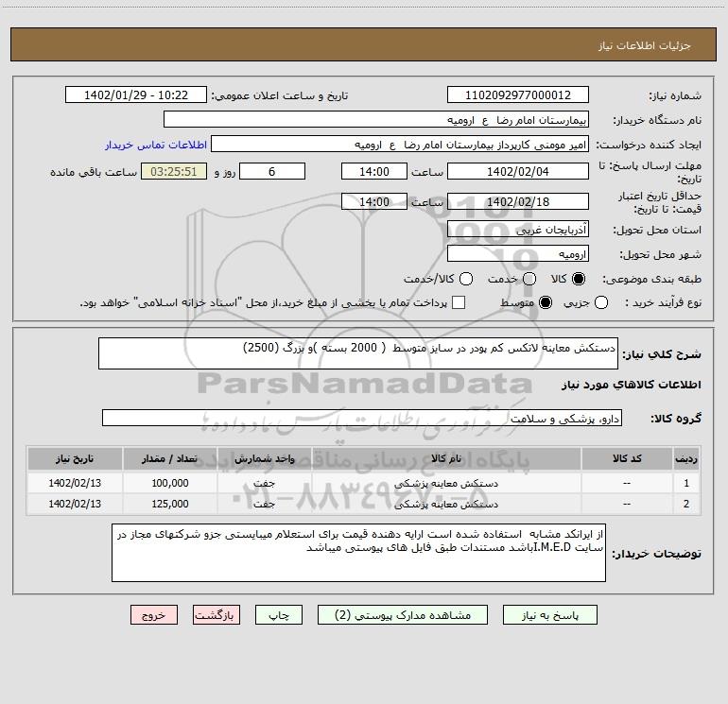The height and width of the screenshot is (704, 728).
Task: Click the تعداد / مقدار column header
Action: click(170, 458)
